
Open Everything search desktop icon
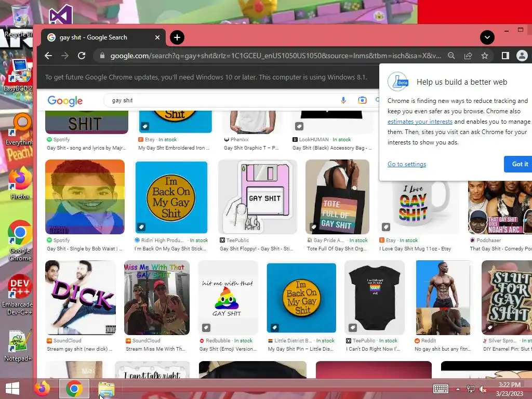click(20, 129)
